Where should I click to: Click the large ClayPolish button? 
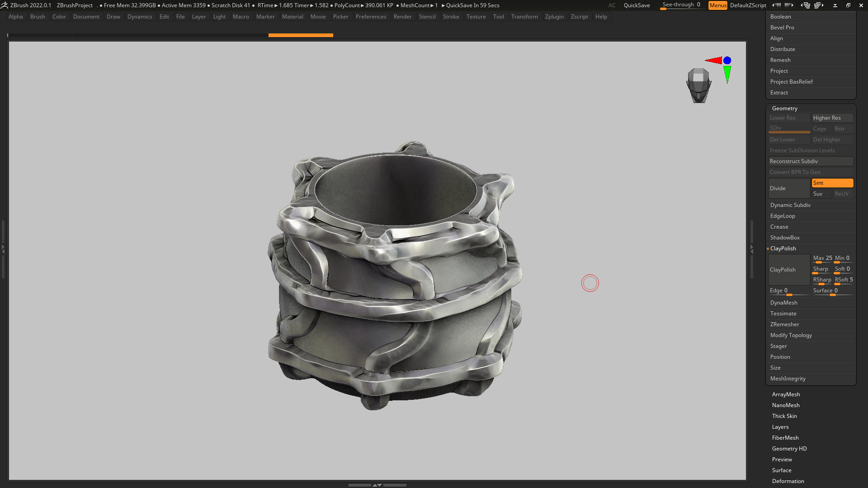tap(789, 270)
